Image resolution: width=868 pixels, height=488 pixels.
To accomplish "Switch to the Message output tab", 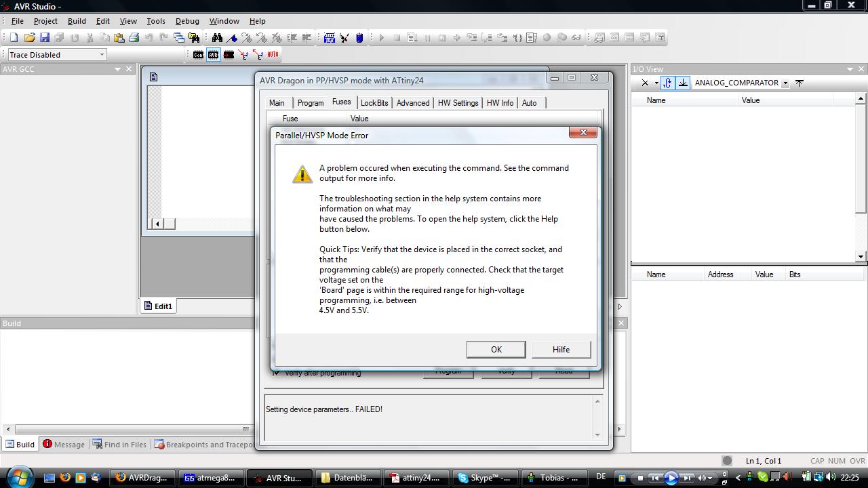I will click(x=64, y=445).
